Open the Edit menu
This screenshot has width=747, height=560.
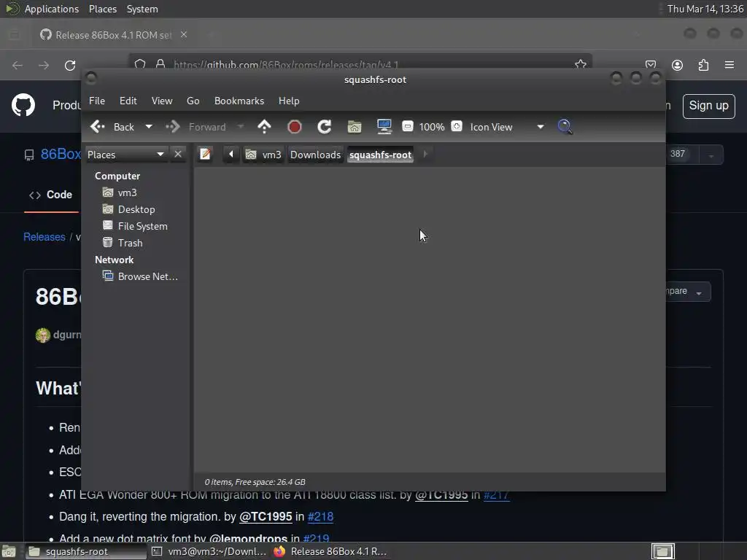click(x=128, y=101)
